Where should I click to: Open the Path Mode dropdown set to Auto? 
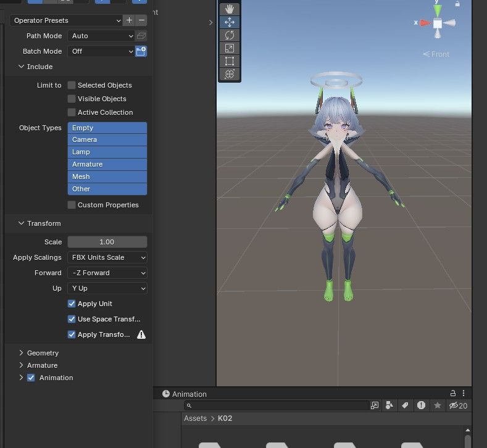101,36
